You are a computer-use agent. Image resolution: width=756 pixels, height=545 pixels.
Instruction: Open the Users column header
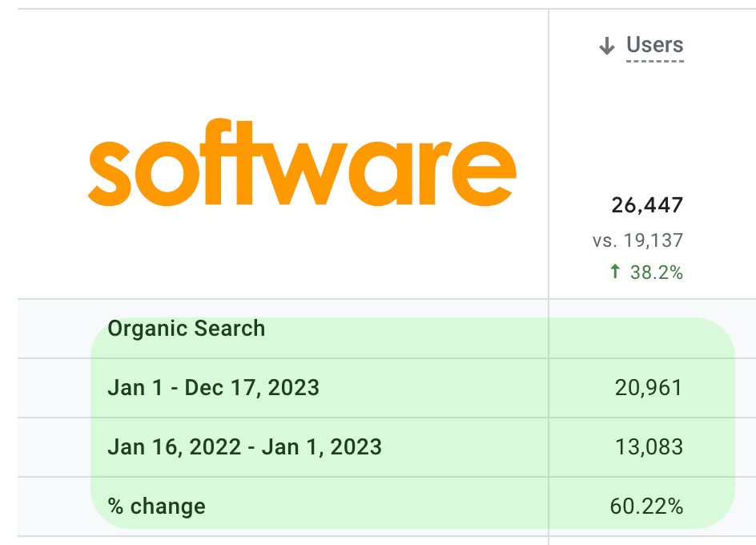pos(655,45)
